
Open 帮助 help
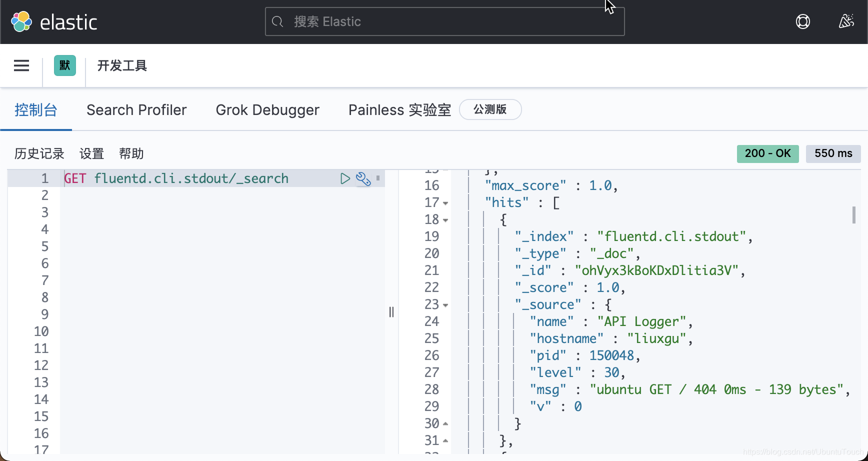click(x=131, y=153)
